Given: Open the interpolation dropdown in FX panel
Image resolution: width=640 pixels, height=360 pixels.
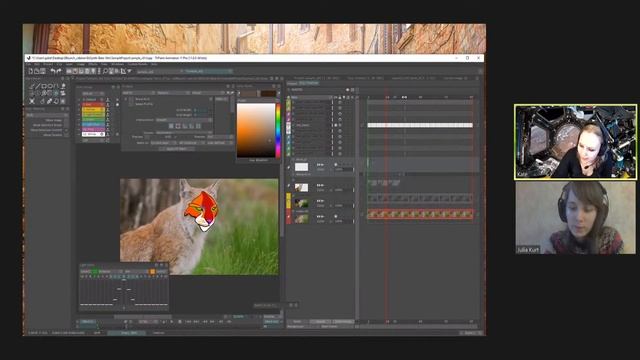Looking at the screenshot, I should [x=184, y=120].
